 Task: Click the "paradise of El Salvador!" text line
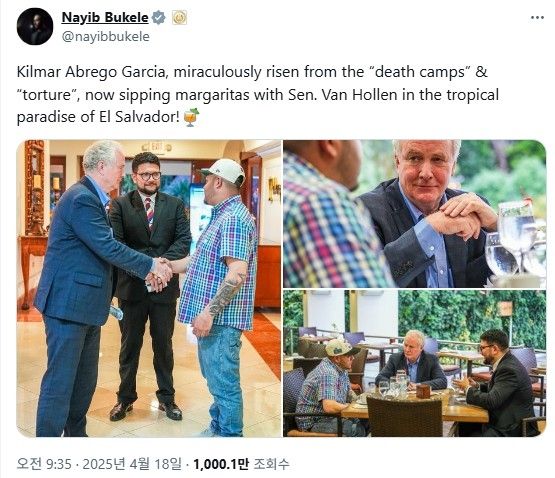point(98,117)
